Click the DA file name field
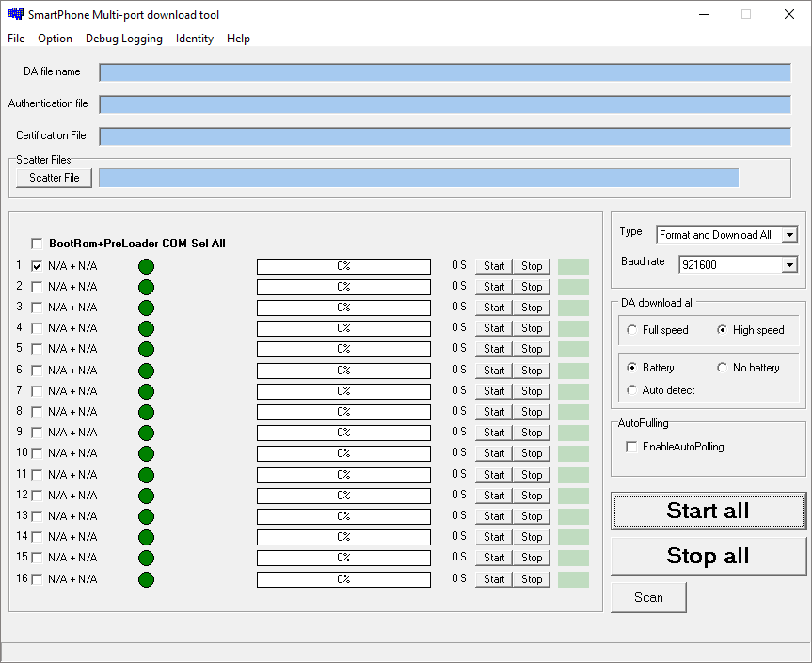 [445, 72]
